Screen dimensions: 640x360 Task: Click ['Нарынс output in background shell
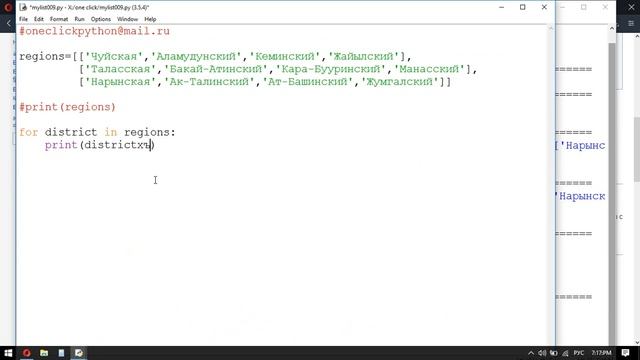tap(580, 145)
